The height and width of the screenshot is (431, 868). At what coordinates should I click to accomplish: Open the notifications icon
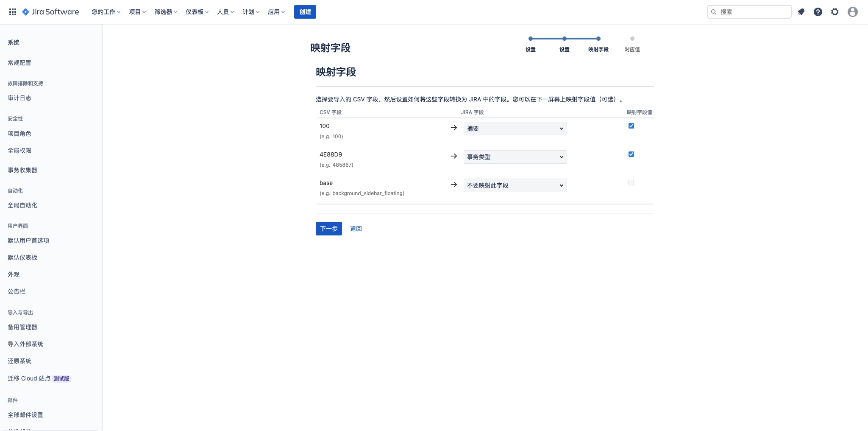(801, 12)
